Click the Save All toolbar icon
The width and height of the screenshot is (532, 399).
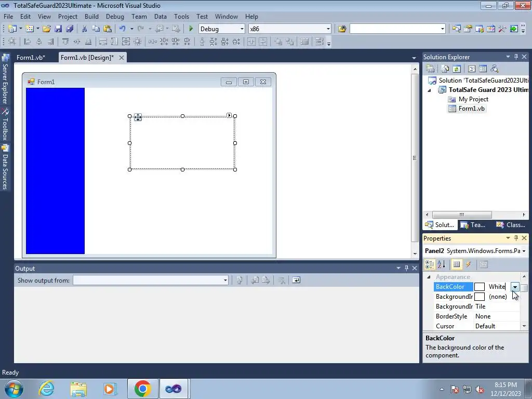(x=70, y=29)
